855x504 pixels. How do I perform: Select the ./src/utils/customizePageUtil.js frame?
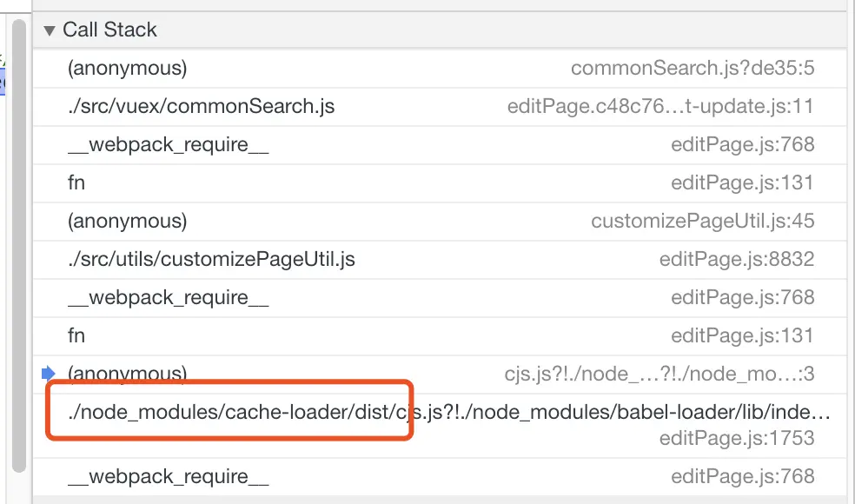point(211,259)
